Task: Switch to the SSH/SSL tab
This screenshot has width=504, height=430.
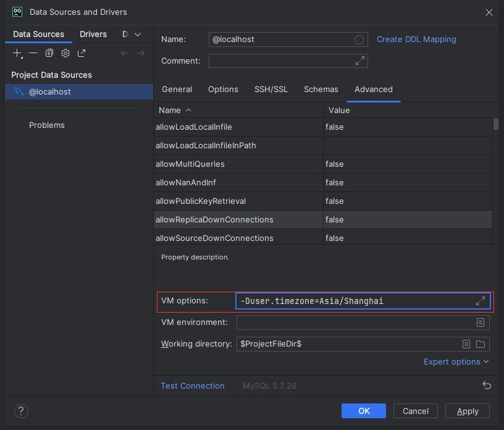Action: (271, 90)
